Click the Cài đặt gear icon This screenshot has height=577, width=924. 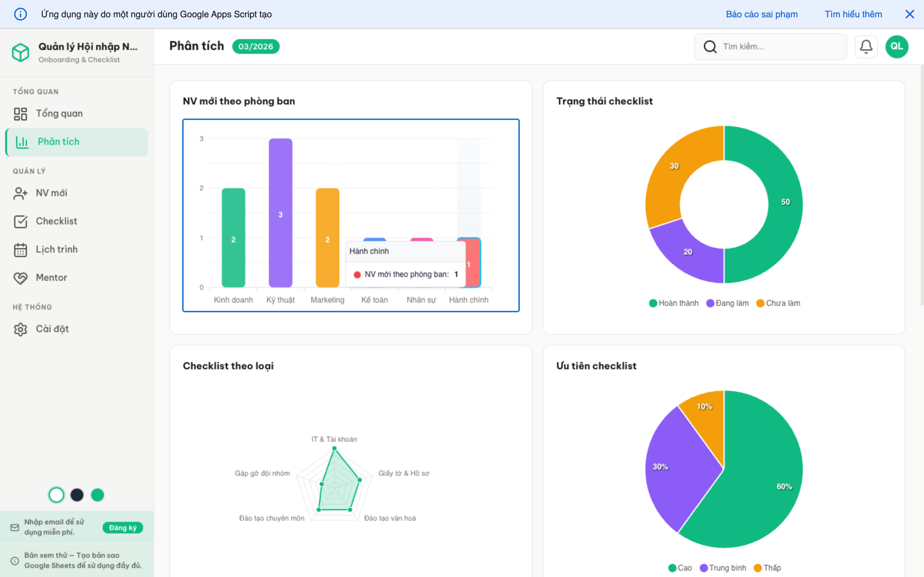[21, 329]
